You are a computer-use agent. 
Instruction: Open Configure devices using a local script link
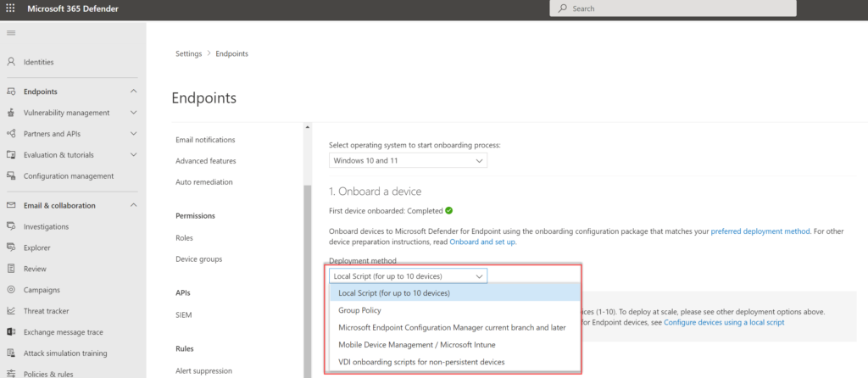pos(724,322)
